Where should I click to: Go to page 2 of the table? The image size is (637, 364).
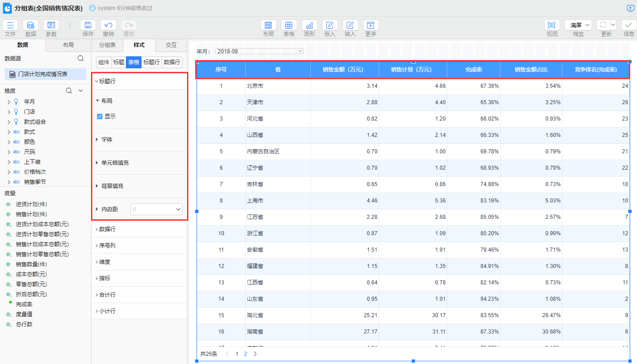pos(246,354)
